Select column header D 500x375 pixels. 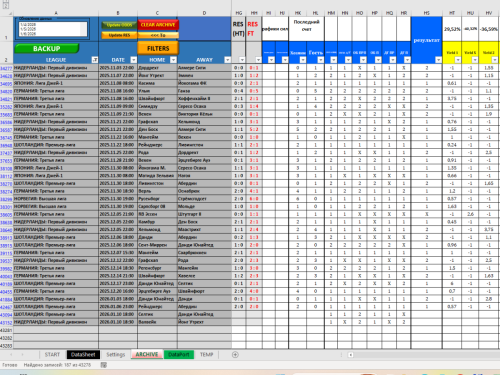point(204,13)
